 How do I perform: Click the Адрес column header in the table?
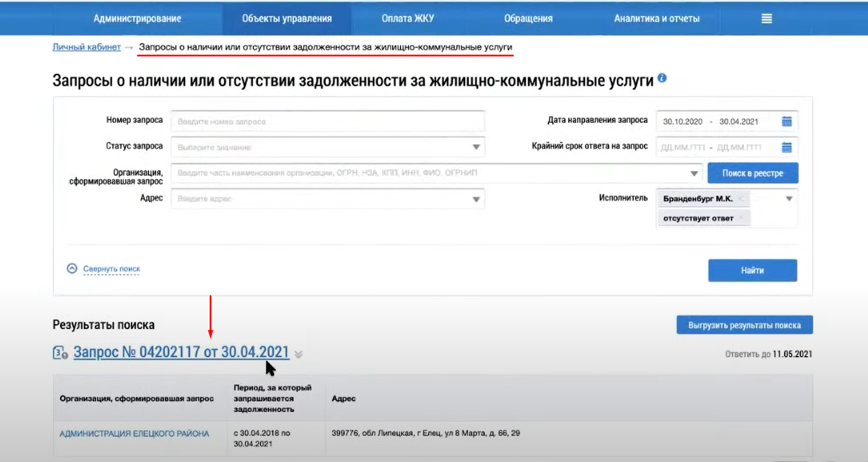click(x=344, y=399)
